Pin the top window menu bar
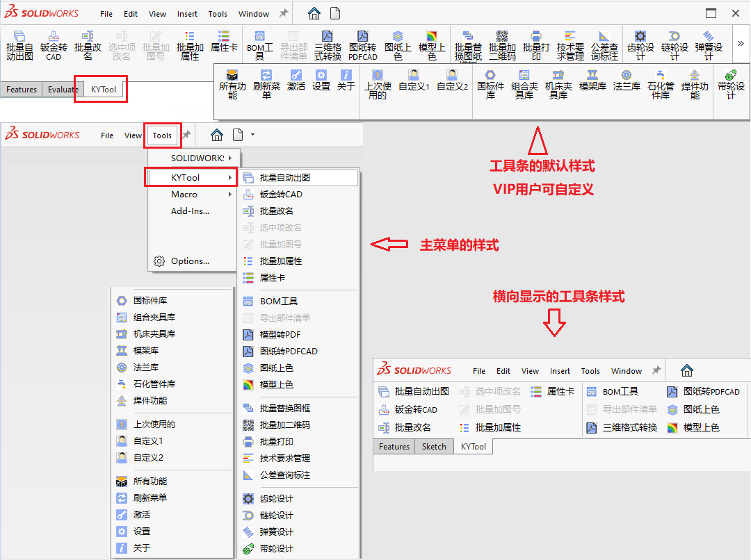The height and width of the screenshot is (560, 751). point(284,13)
